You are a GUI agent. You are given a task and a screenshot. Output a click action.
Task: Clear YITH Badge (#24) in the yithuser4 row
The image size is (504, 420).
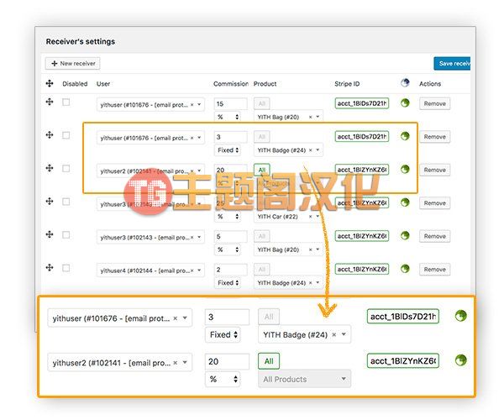point(310,283)
